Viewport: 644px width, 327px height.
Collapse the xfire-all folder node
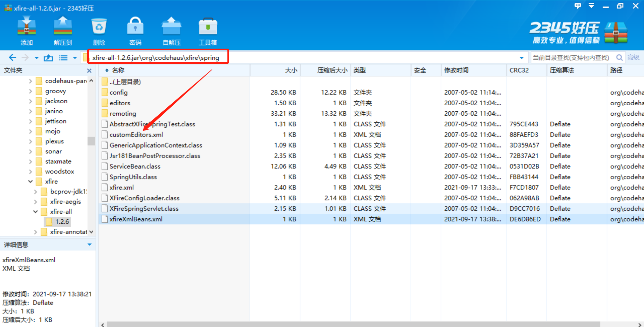(x=35, y=212)
